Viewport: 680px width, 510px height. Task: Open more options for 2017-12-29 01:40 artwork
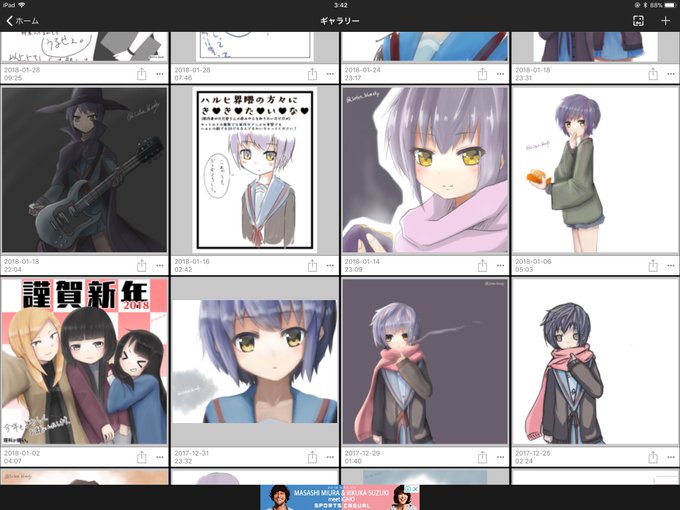pyautogui.click(x=500, y=457)
